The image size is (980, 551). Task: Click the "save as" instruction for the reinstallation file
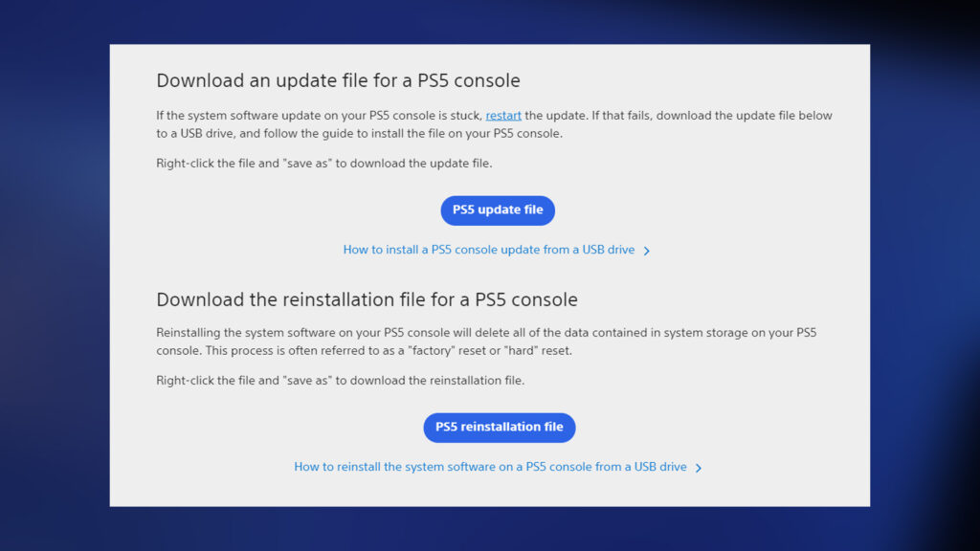(x=341, y=381)
